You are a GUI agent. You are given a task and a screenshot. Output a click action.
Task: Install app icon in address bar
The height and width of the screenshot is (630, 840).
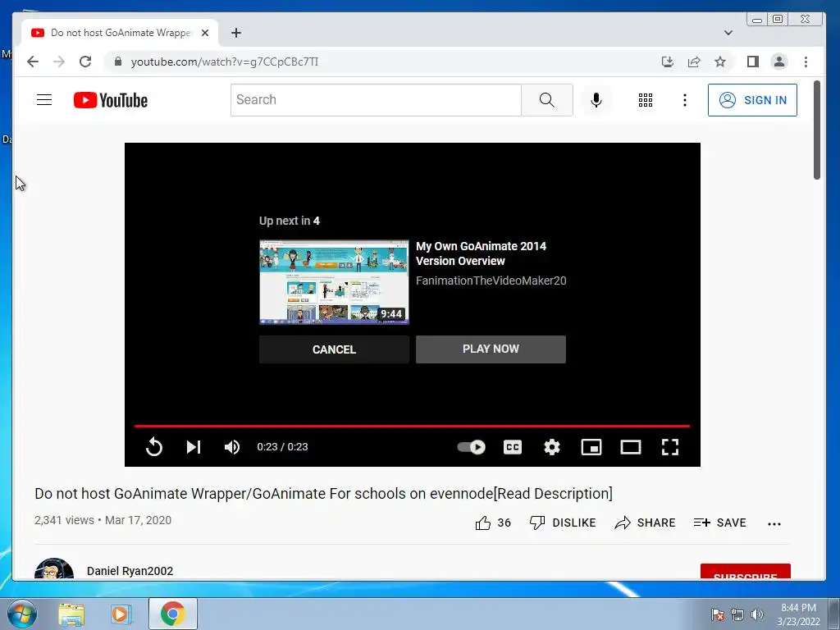click(668, 62)
